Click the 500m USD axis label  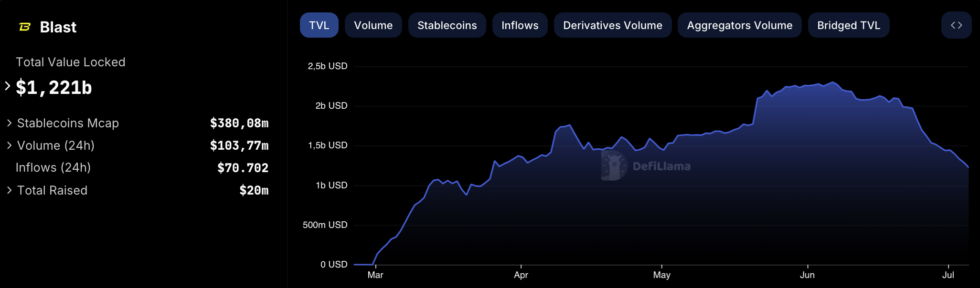coord(325,225)
